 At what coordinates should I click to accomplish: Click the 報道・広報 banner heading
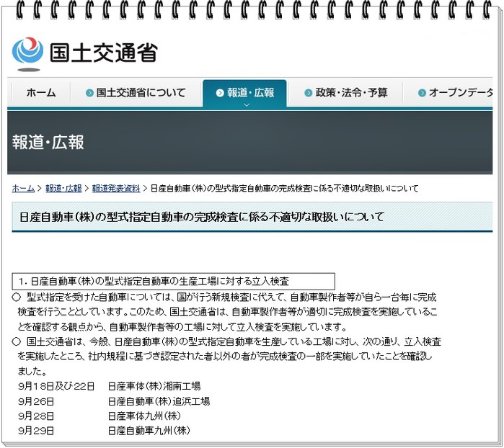point(48,143)
